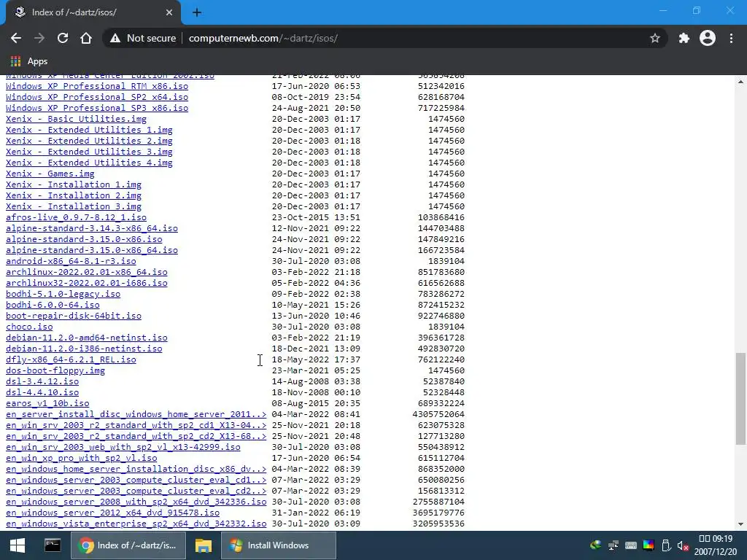This screenshot has height=560, width=747.
Task: Click the first system tray icon
Action: pos(595,545)
